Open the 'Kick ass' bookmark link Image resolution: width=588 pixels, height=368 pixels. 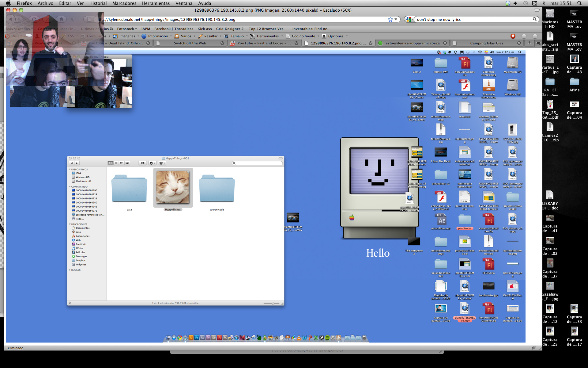click(205, 29)
